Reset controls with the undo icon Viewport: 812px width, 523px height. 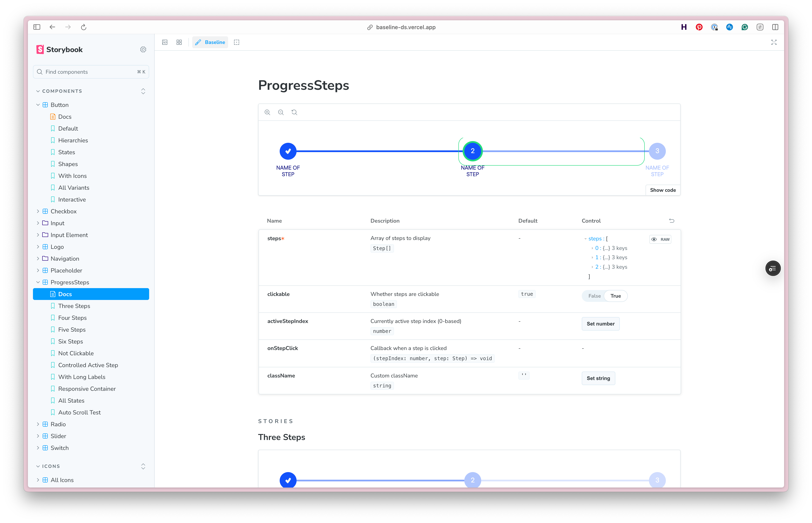click(x=671, y=221)
